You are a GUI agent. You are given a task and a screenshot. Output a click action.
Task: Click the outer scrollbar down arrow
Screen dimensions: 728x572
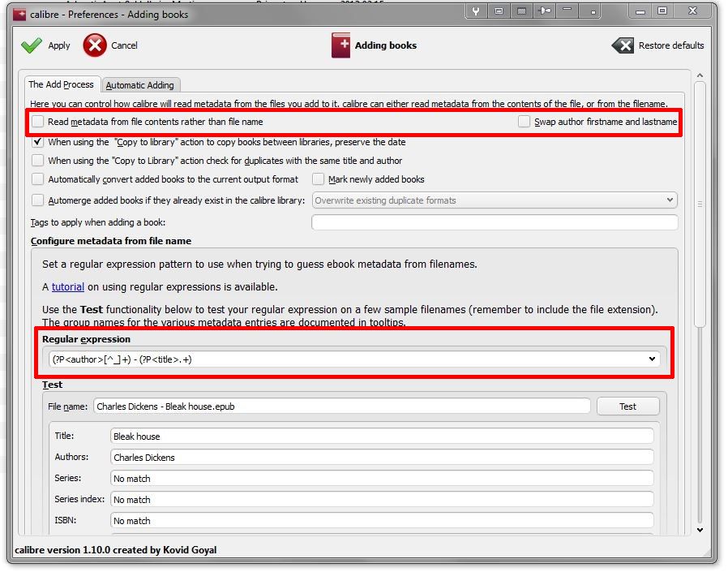pyautogui.click(x=700, y=530)
